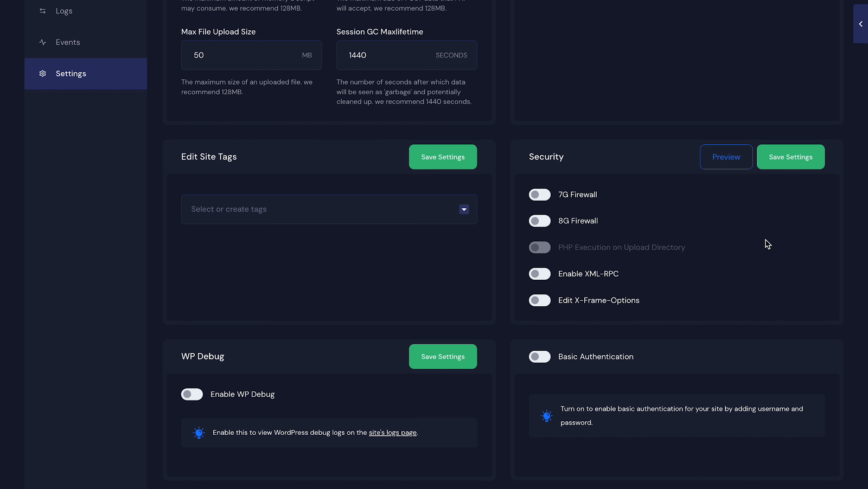Viewport: 868px width, 489px height.
Task: Click the lightbulb icon in the WP Debug panel
Action: 199,433
